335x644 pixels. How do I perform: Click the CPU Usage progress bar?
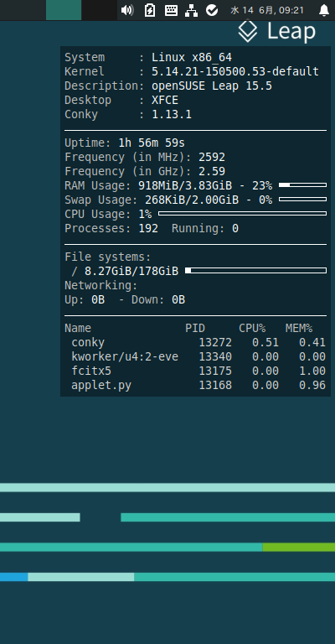click(x=242, y=214)
